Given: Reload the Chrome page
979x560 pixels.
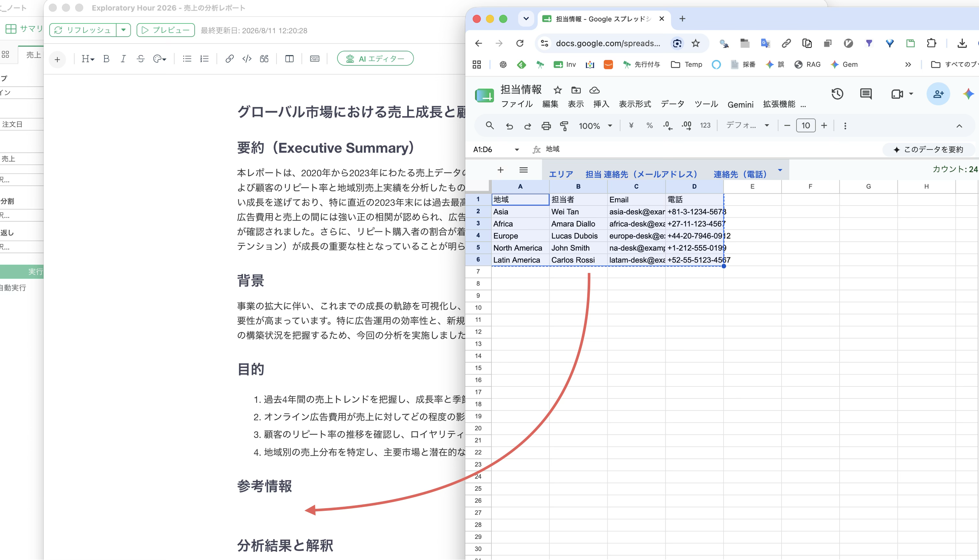Looking at the screenshot, I should (520, 43).
